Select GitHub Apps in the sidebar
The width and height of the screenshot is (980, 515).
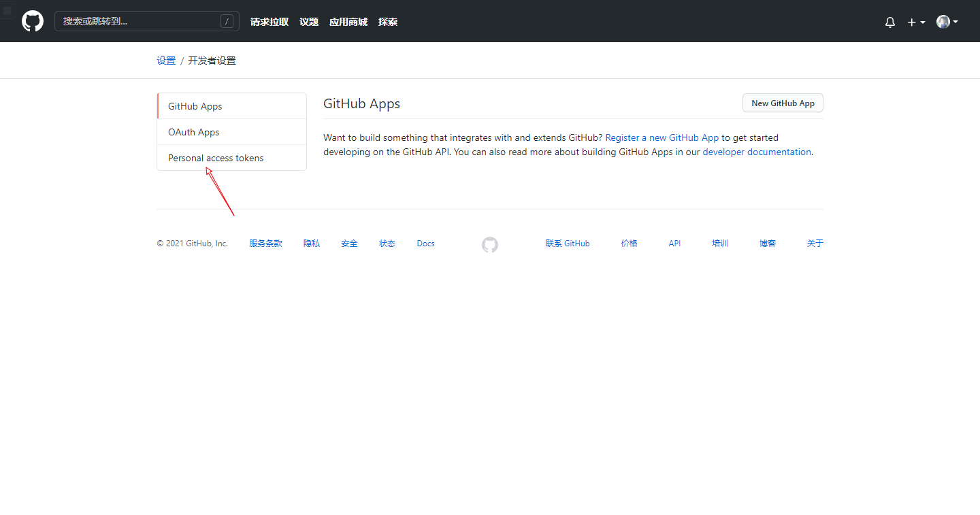(x=231, y=106)
